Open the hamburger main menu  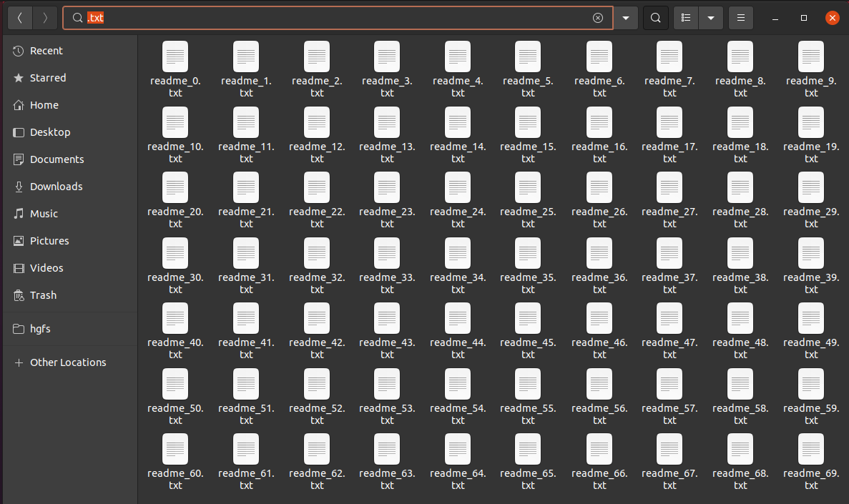[x=740, y=18]
